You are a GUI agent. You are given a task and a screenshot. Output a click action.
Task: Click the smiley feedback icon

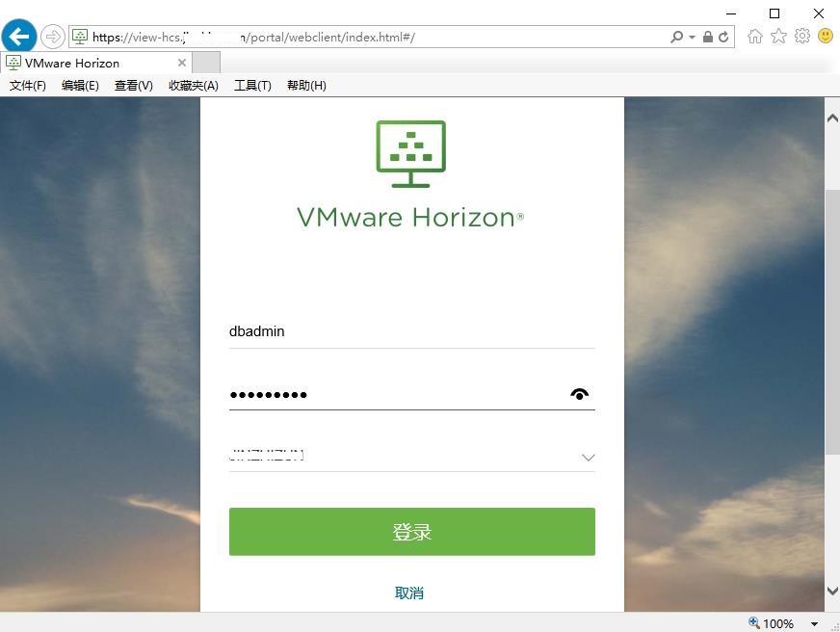pos(826,36)
